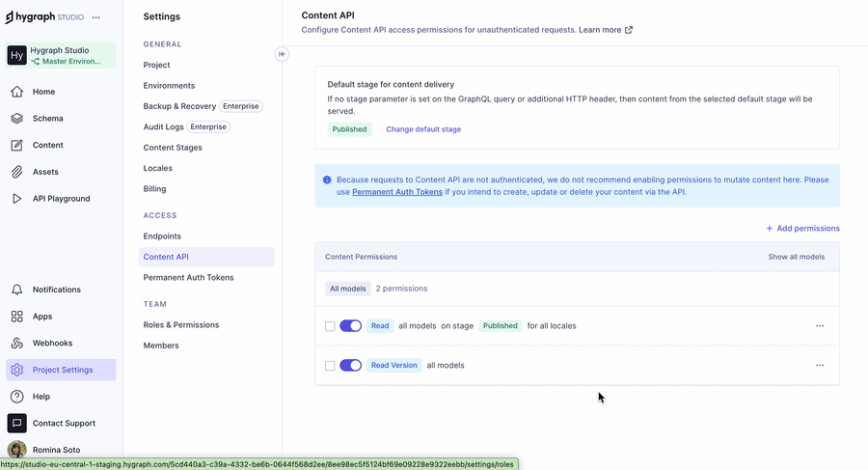The image size is (868, 470).
Task: Toggle off the Read Version permission switch
Action: (350, 365)
